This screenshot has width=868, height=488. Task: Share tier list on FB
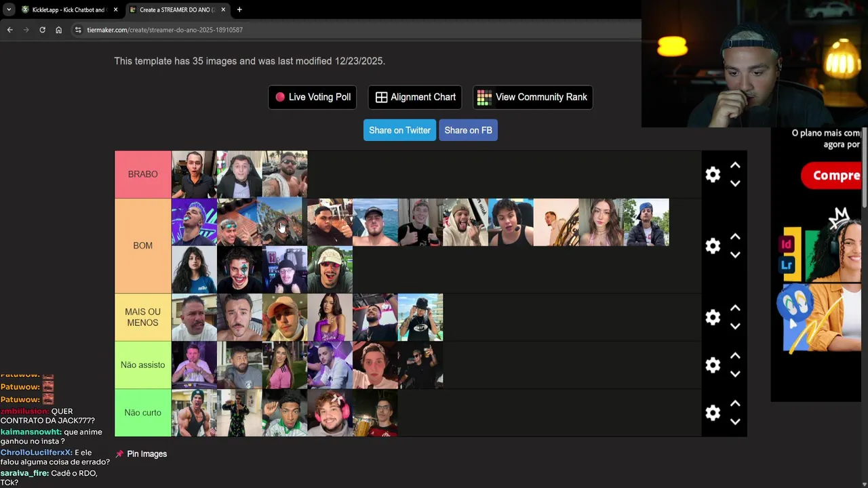[x=468, y=130]
